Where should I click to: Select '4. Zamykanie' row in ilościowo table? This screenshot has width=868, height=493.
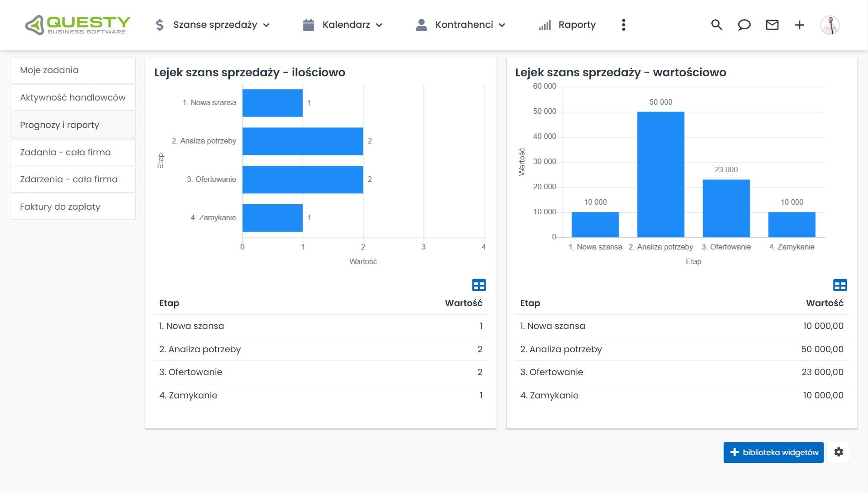321,396
